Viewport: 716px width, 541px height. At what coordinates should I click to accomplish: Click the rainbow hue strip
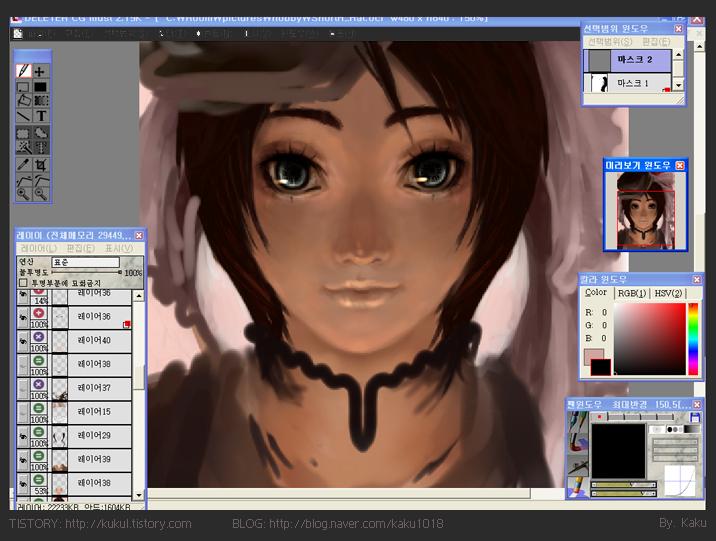point(693,339)
